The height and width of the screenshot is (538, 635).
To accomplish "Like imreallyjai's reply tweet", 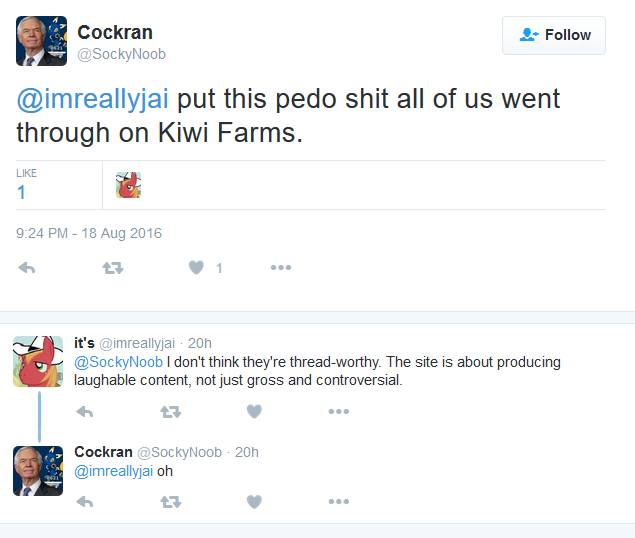I will (254, 411).
